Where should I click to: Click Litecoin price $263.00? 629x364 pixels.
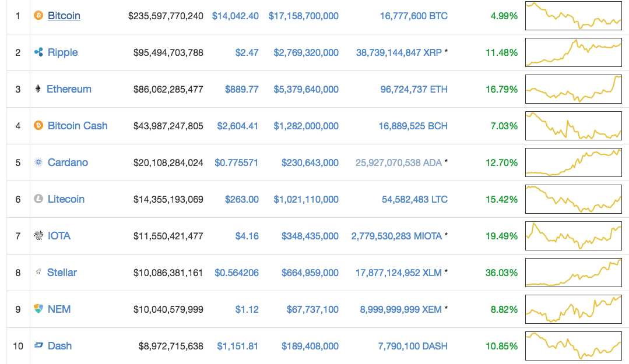241,199
